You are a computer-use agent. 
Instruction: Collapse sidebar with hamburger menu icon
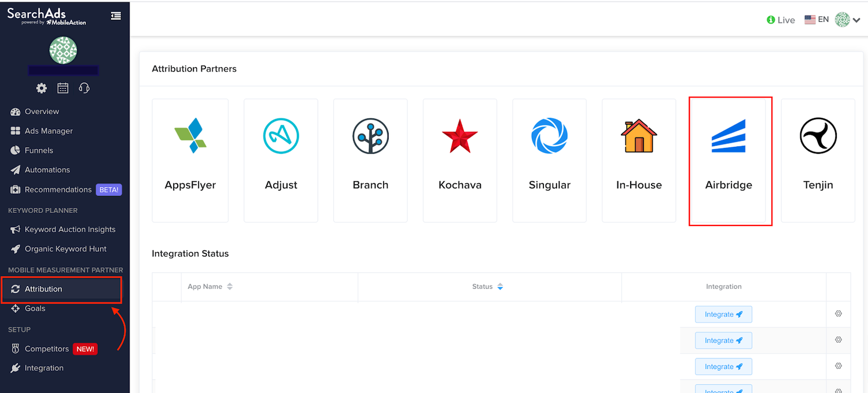pos(116,16)
